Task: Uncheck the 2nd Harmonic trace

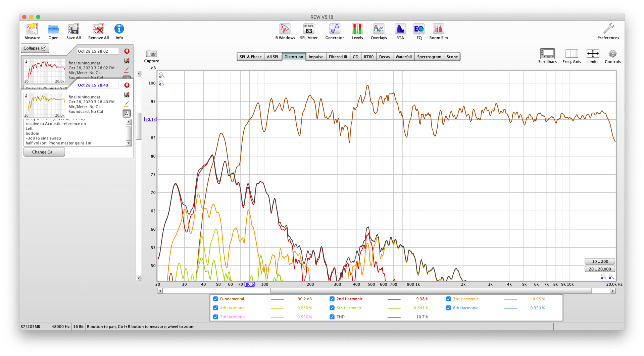Action: coord(332,299)
